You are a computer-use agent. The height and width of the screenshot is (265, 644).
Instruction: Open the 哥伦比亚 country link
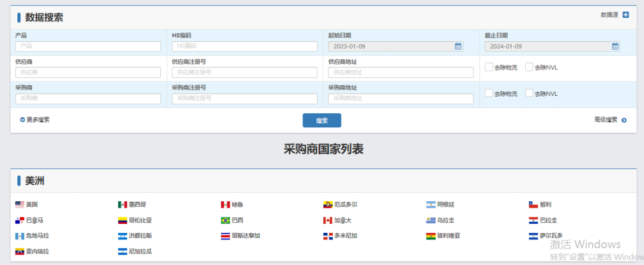coord(140,220)
